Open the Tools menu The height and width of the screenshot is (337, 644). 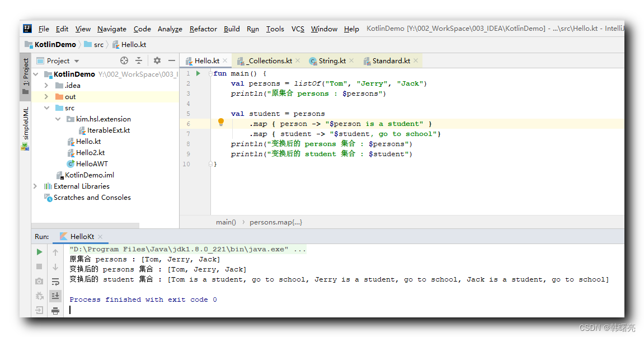[x=275, y=29]
